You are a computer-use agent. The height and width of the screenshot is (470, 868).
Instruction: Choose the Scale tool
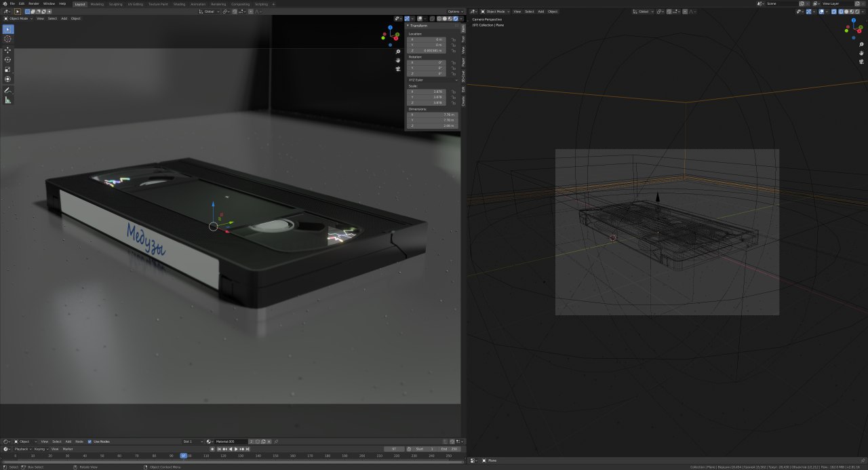(x=8, y=69)
